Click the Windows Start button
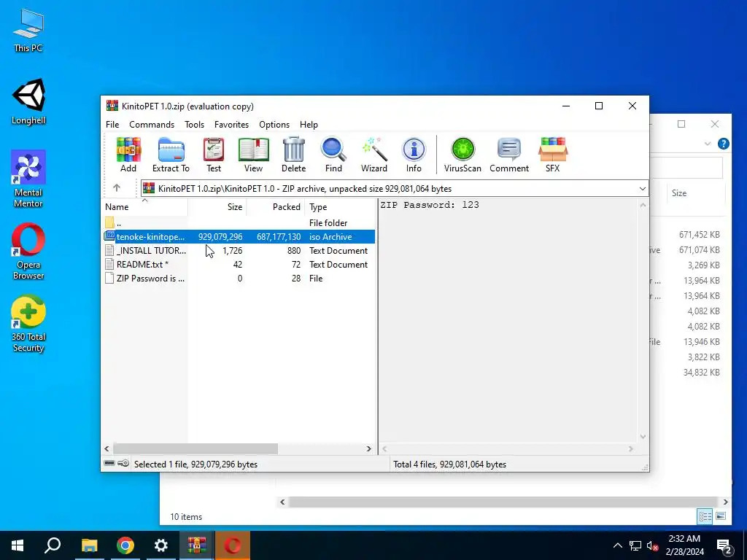Viewport: 747px width, 560px height. point(18,545)
